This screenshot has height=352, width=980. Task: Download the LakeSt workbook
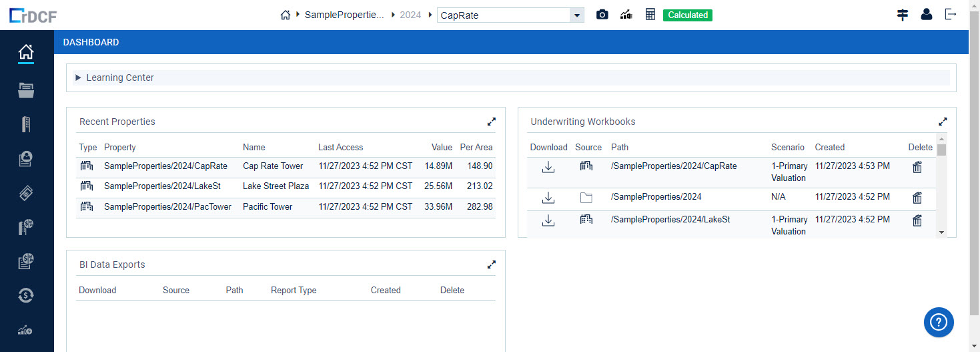coord(548,220)
